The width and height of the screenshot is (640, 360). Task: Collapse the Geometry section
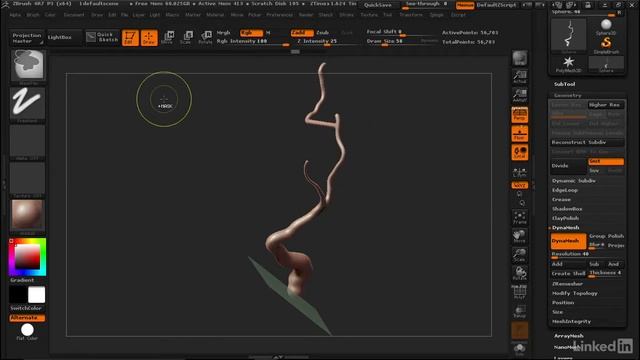click(567, 95)
